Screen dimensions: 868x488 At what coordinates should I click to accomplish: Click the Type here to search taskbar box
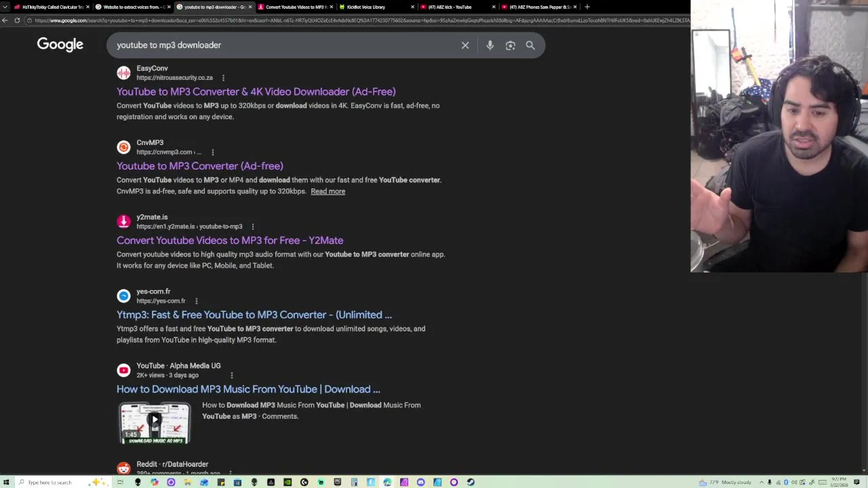(x=64, y=482)
